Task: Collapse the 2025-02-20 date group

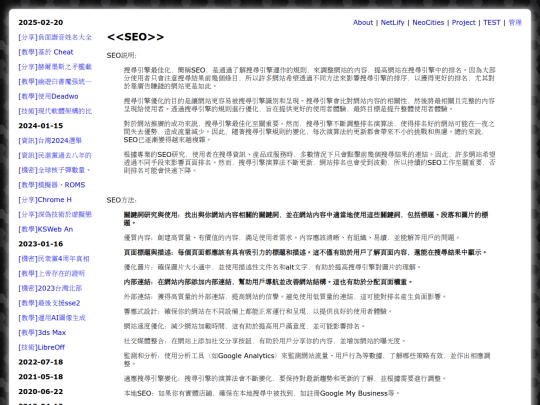Action: tap(41, 22)
